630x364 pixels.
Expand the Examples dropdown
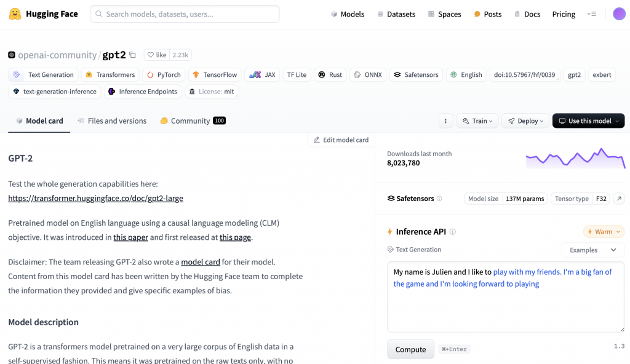point(592,250)
